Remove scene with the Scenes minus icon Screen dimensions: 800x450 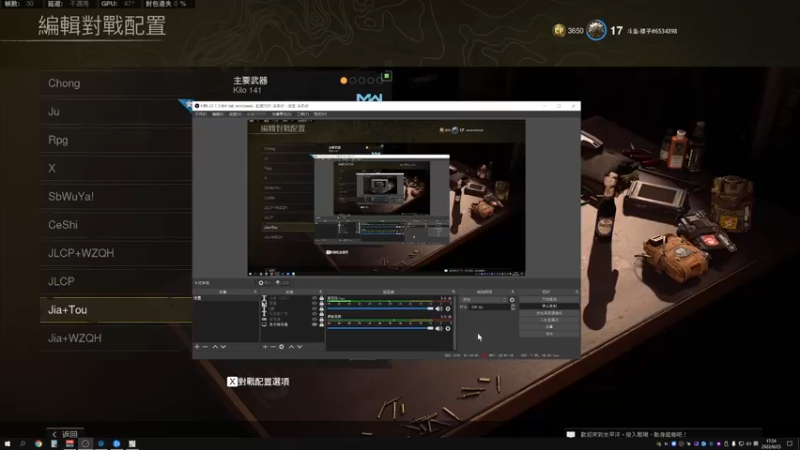(206, 347)
